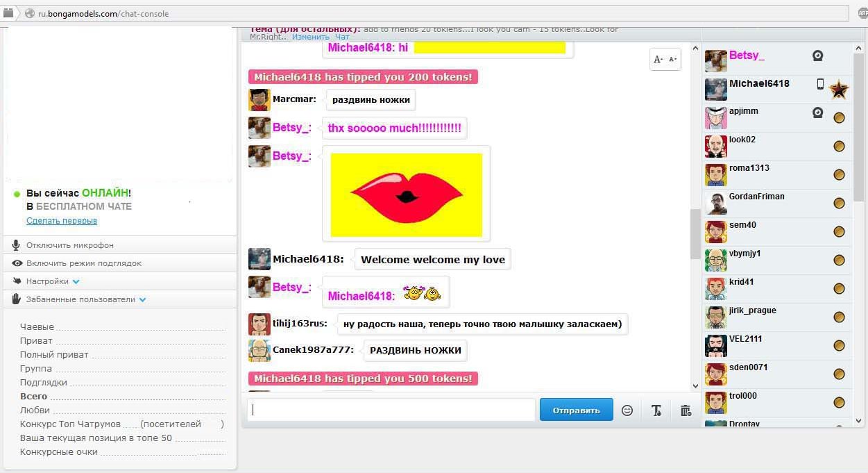
Task: Click the text formatting icon near message box
Action: [656, 410]
